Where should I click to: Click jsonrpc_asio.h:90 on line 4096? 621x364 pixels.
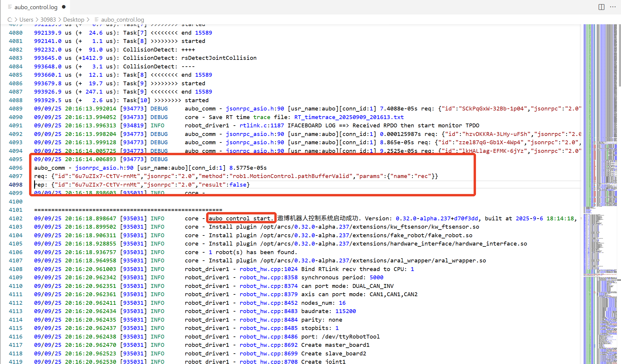pyautogui.click(x=104, y=168)
